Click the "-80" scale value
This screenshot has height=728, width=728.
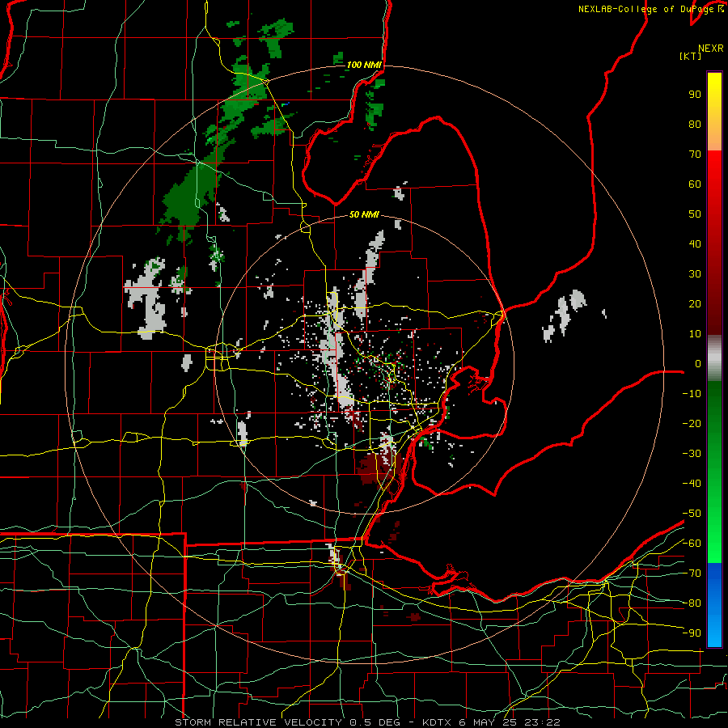(x=692, y=603)
